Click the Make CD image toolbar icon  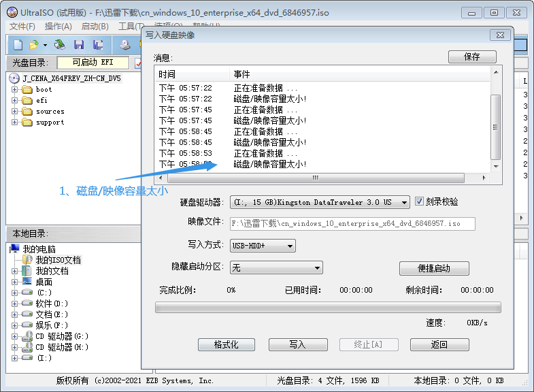coord(125,45)
